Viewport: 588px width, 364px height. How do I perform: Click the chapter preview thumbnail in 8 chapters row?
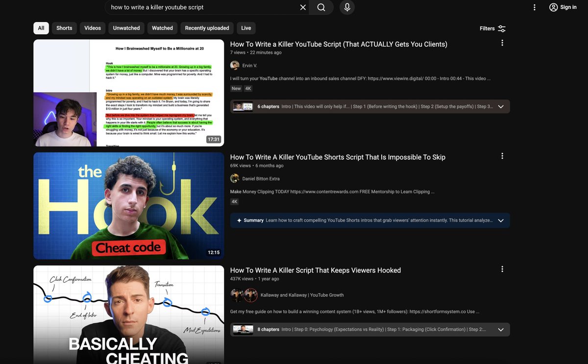click(244, 330)
